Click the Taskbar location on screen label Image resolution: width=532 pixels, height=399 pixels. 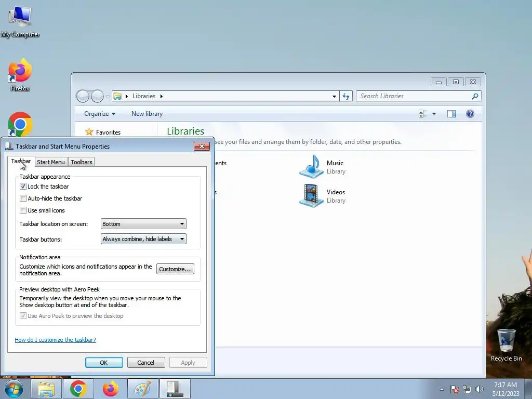click(x=54, y=224)
